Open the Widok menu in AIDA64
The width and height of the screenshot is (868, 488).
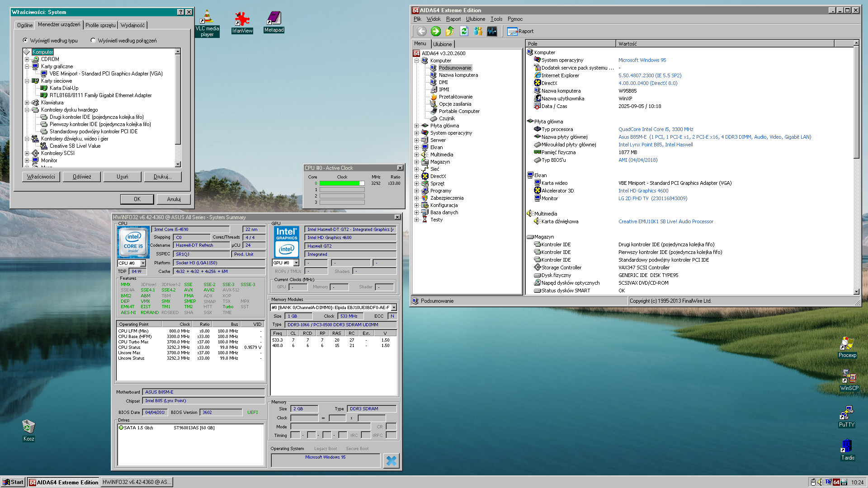pos(434,19)
